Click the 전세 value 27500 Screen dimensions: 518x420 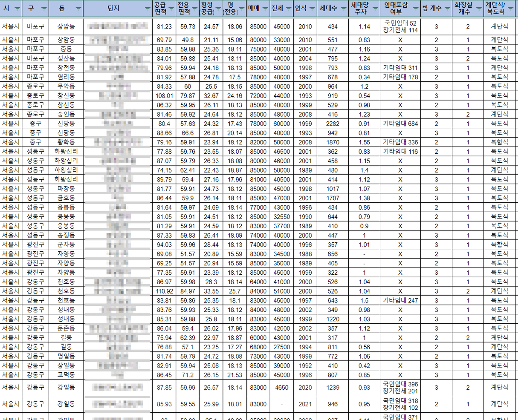pos(281,347)
